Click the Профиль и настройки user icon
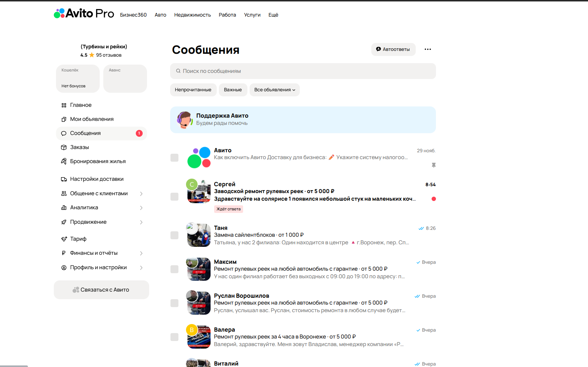Screen dimensions: 588x367 tap(64, 267)
